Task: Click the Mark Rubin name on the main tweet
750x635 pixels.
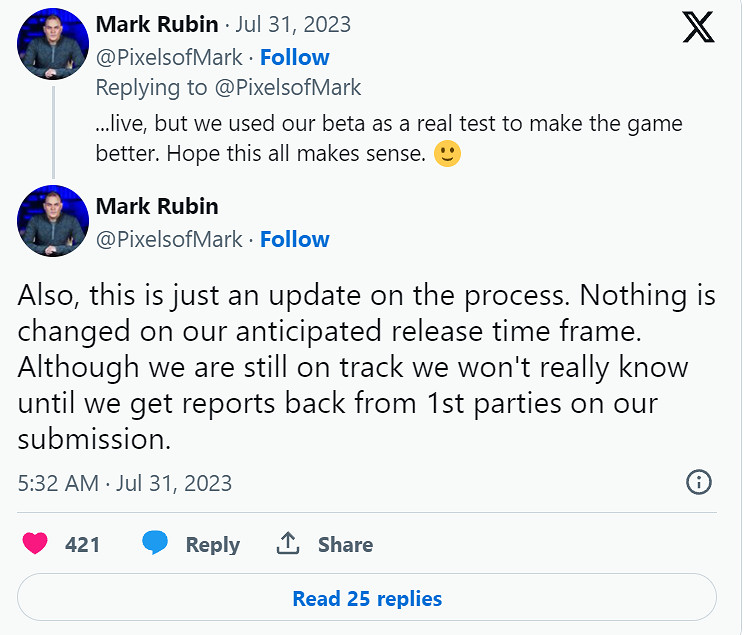Action: coord(156,207)
